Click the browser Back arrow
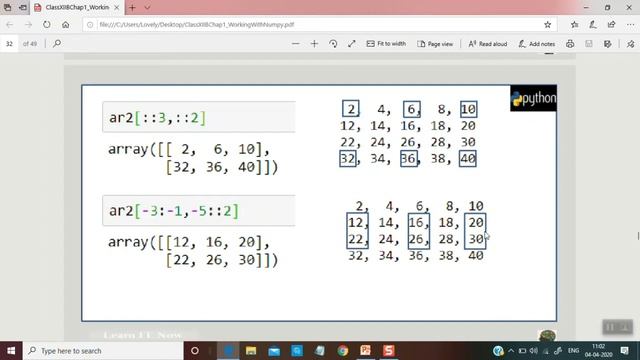Viewport: 640px width, 360px height. pos(9,24)
